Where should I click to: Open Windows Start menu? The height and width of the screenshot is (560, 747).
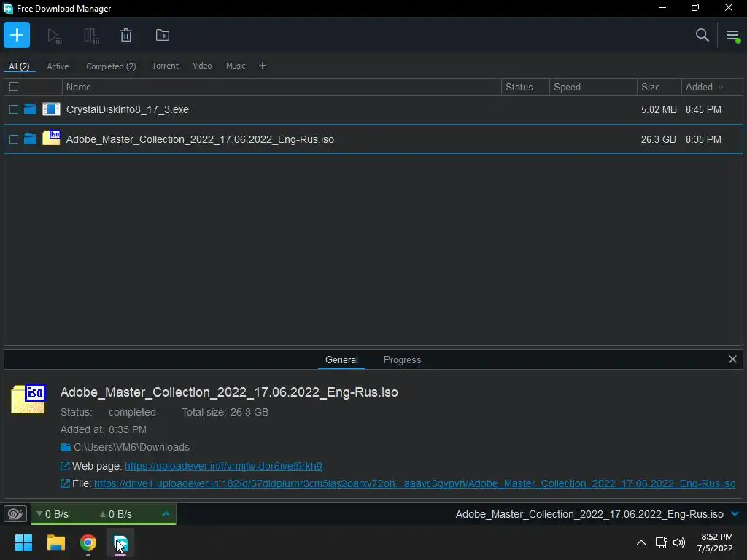(x=23, y=542)
